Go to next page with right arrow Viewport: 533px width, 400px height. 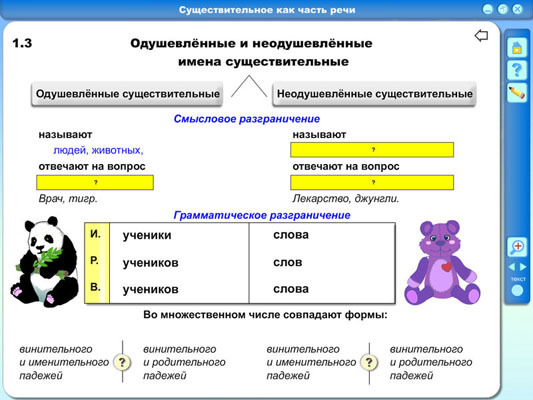click(523, 267)
